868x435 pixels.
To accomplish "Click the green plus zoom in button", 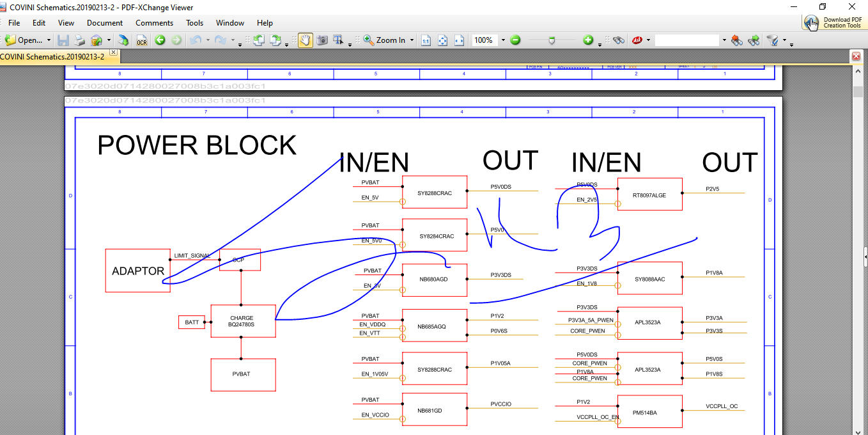I will point(588,40).
